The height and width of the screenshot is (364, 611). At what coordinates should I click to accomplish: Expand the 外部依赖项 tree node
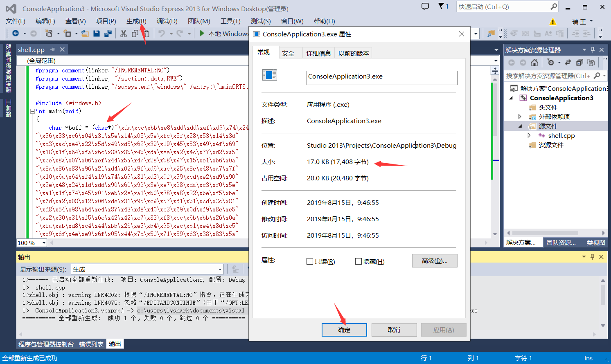[520, 117]
